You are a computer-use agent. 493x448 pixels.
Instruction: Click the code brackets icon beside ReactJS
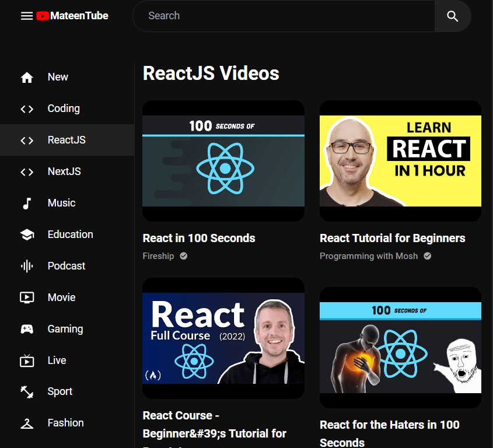point(27,141)
